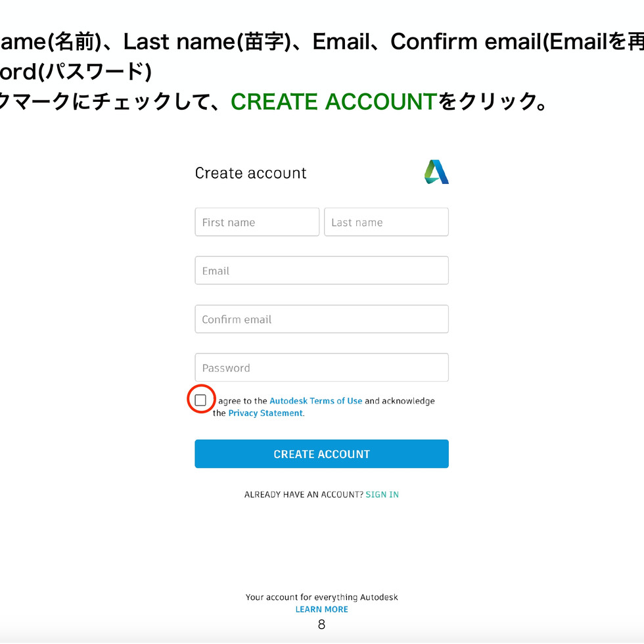Click the page number 8
This screenshot has height=644, width=644.
321,625
